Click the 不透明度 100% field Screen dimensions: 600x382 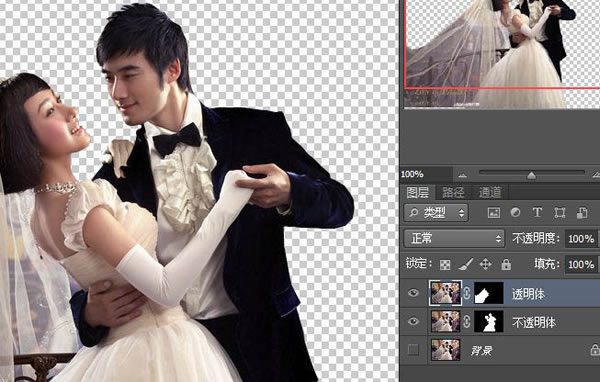click(x=581, y=239)
